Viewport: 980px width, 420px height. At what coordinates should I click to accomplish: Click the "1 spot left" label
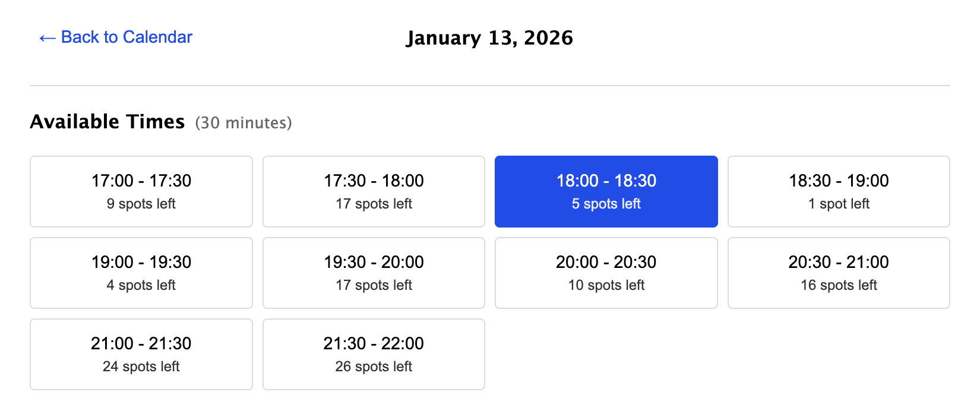839,204
